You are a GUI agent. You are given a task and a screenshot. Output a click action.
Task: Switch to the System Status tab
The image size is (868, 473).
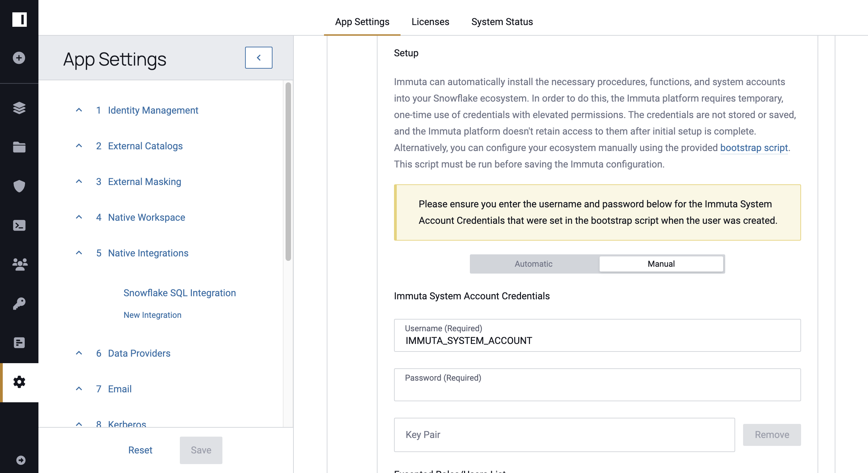pyautogui.click(x=502, y=22)
